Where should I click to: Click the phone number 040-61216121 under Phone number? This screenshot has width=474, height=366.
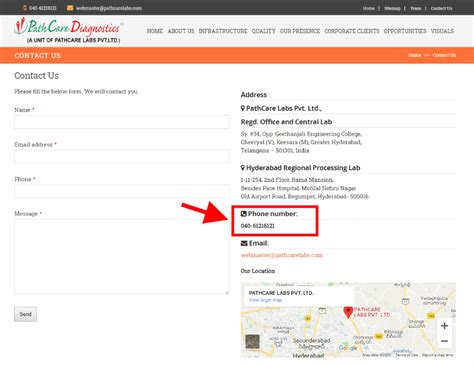click(258, 226)
